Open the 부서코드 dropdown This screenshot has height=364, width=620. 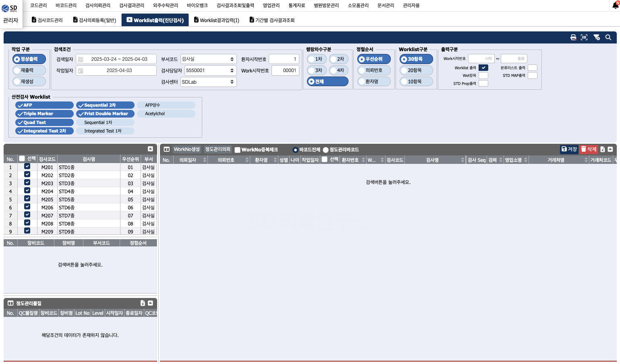tap(208, 59)
